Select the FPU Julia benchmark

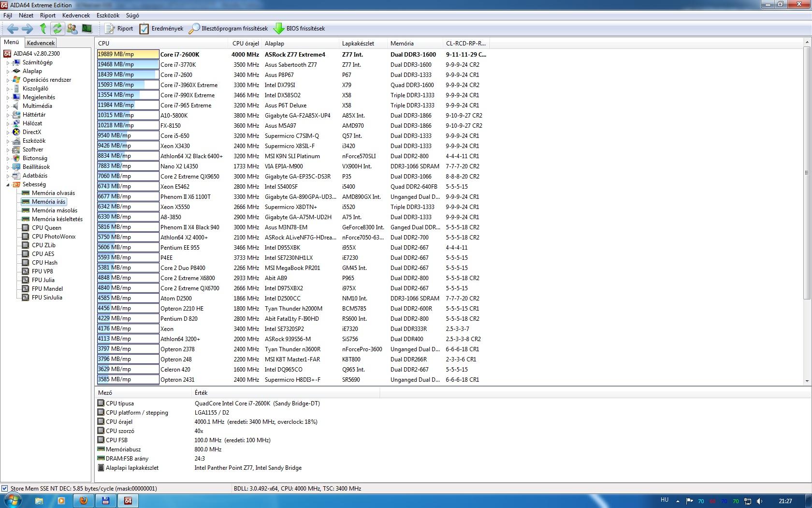coord(43,280)
